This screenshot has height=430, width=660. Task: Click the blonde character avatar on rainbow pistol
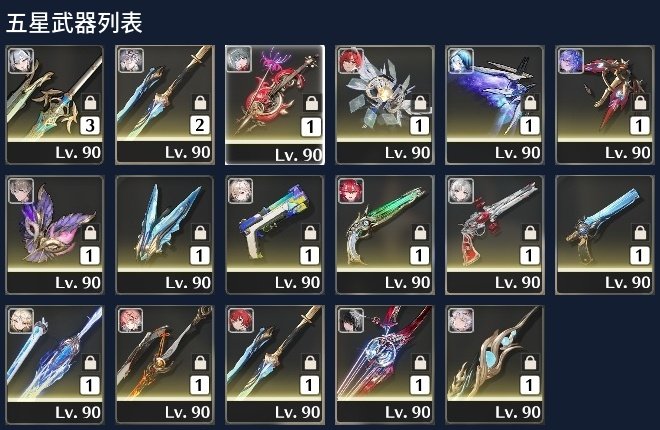click(241, 191)
